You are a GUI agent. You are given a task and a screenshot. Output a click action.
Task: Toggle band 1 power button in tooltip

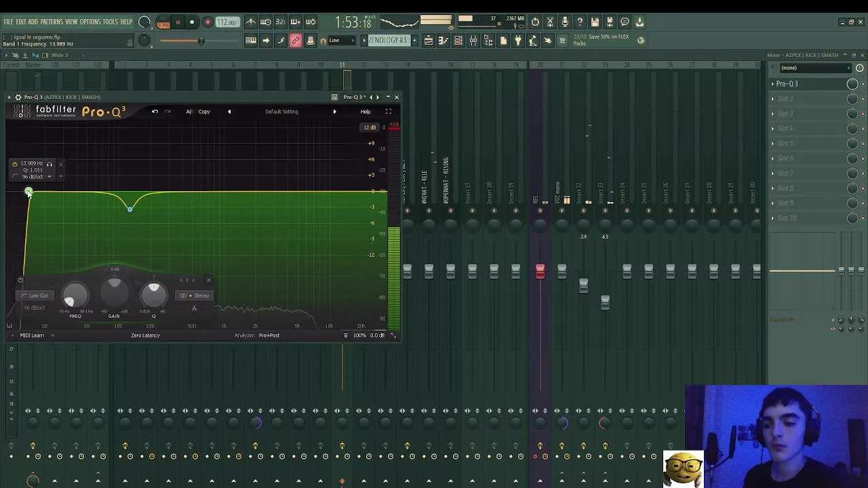point(15,164)
